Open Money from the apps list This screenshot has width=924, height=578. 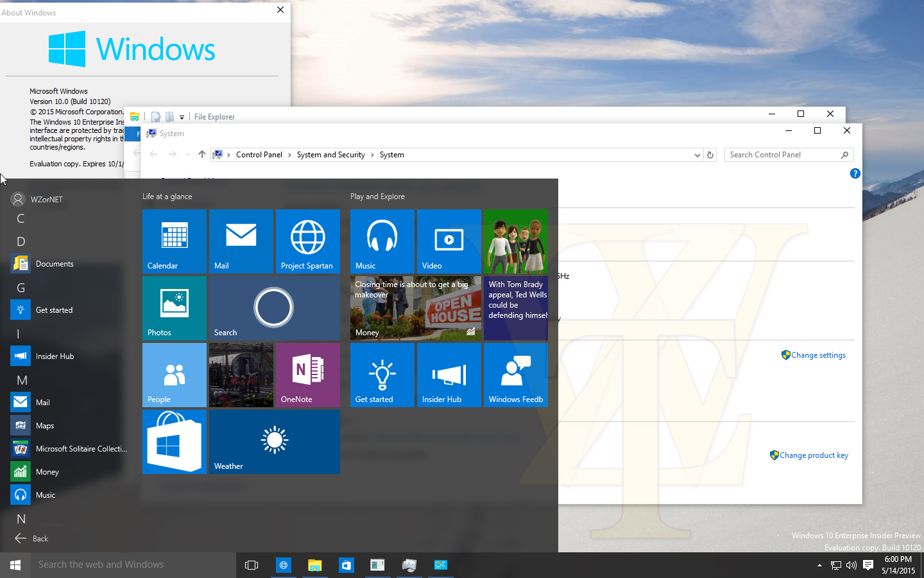(x=69, y=472)
